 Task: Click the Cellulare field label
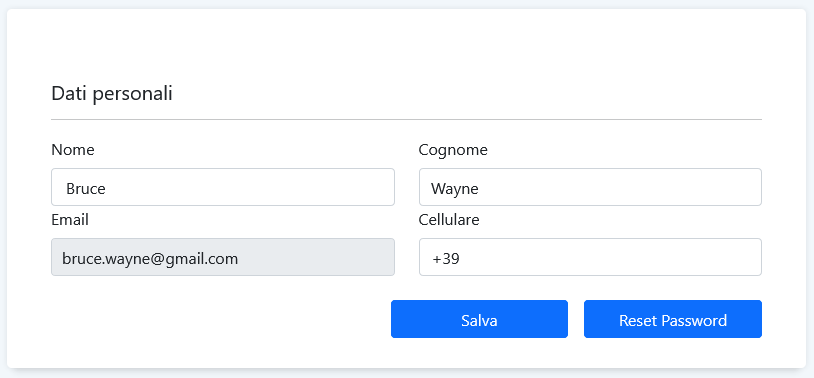[x=449, y=220]
